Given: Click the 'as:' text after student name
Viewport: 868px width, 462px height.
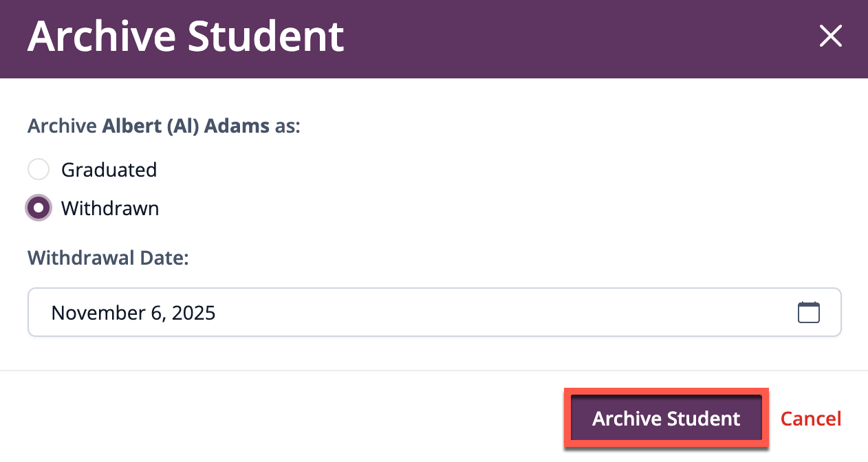Looking at the screenshot, I should click(x=287, y=127).
